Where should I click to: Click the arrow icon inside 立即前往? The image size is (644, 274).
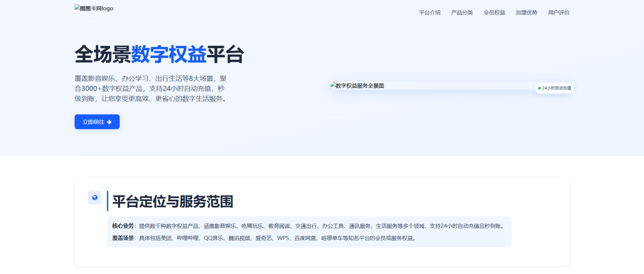coord(109,122)
